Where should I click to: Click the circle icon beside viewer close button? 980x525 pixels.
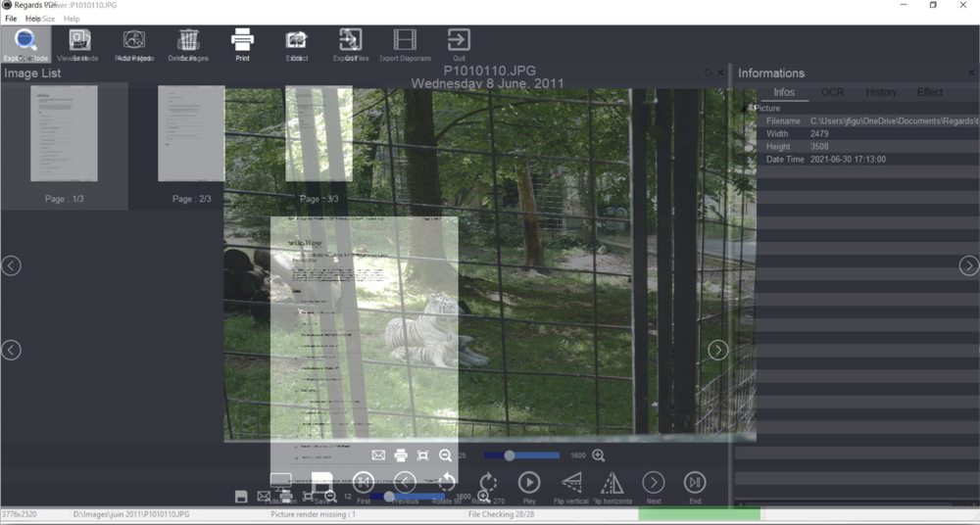coord(709,72)
